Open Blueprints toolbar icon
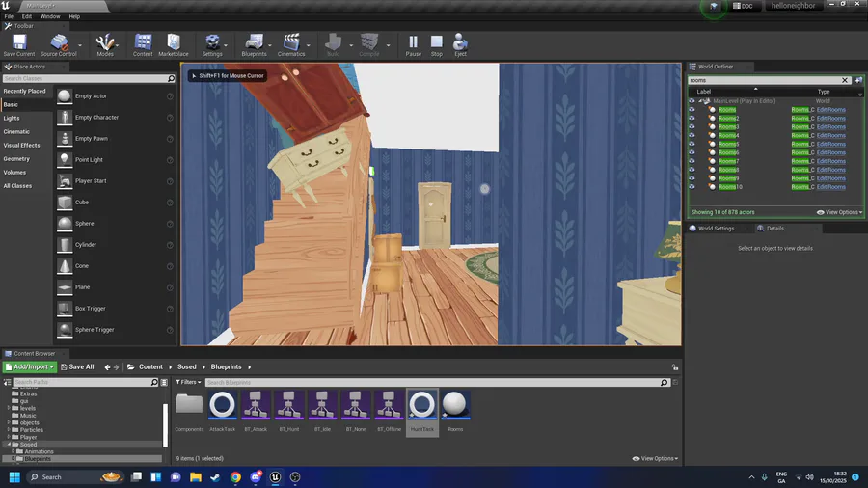The image size is (868, 488). (254, 45)
